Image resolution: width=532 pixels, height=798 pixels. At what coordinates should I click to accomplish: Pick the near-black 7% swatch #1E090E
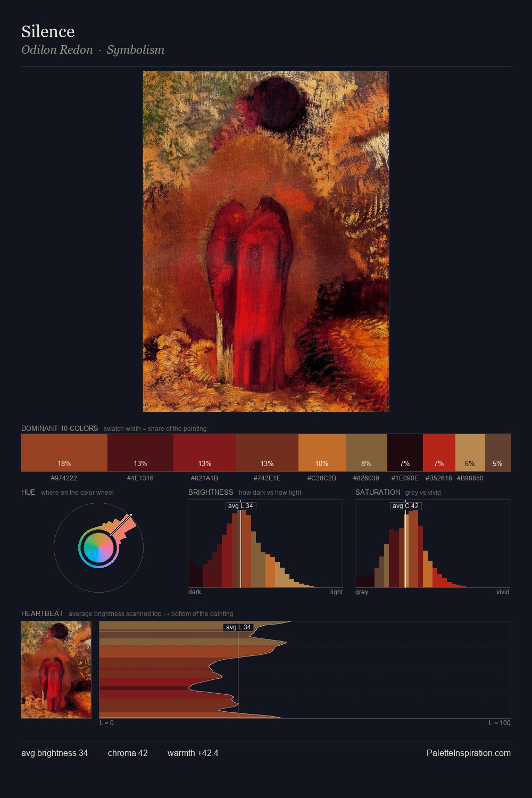coord(405,453)
